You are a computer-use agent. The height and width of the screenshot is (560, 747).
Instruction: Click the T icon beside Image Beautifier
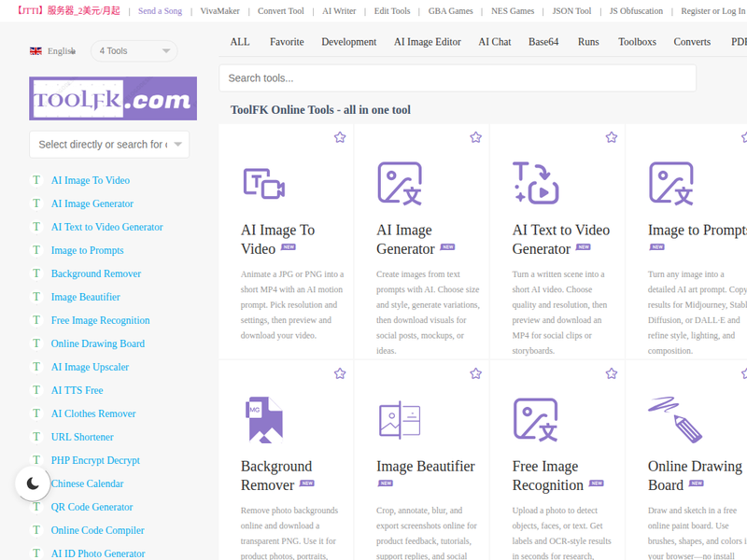coord(36,297)
